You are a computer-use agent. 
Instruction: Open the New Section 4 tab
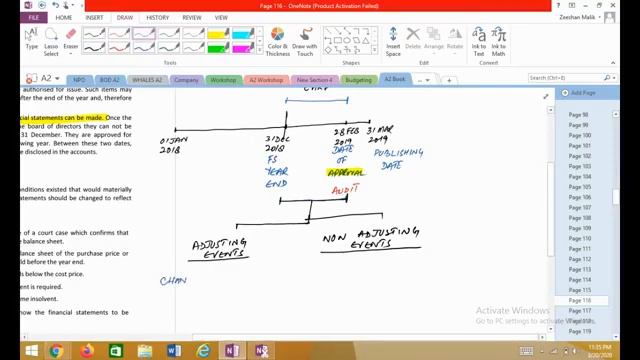coord(314,80)
